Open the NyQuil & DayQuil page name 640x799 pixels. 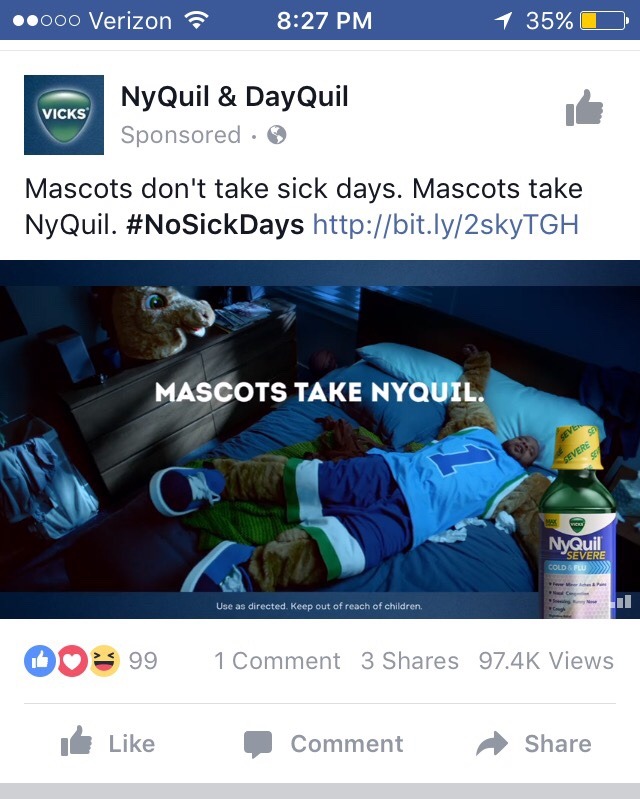point(234,96)
